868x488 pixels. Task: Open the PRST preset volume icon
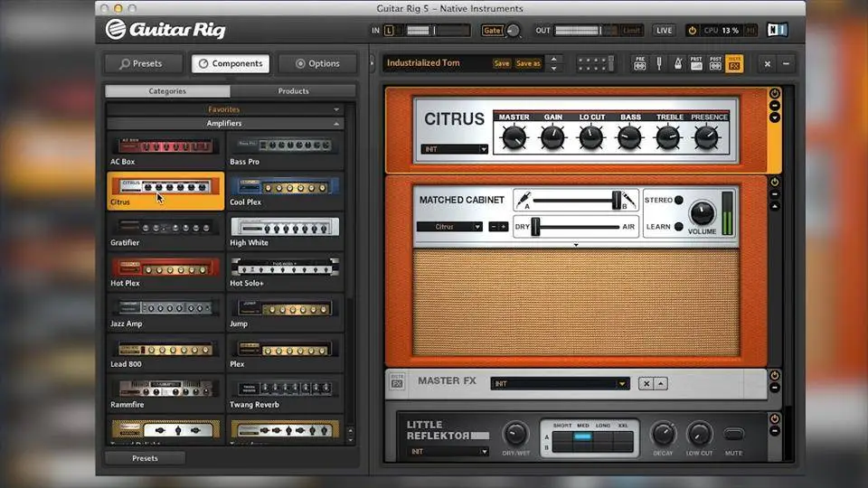point(696,63)
